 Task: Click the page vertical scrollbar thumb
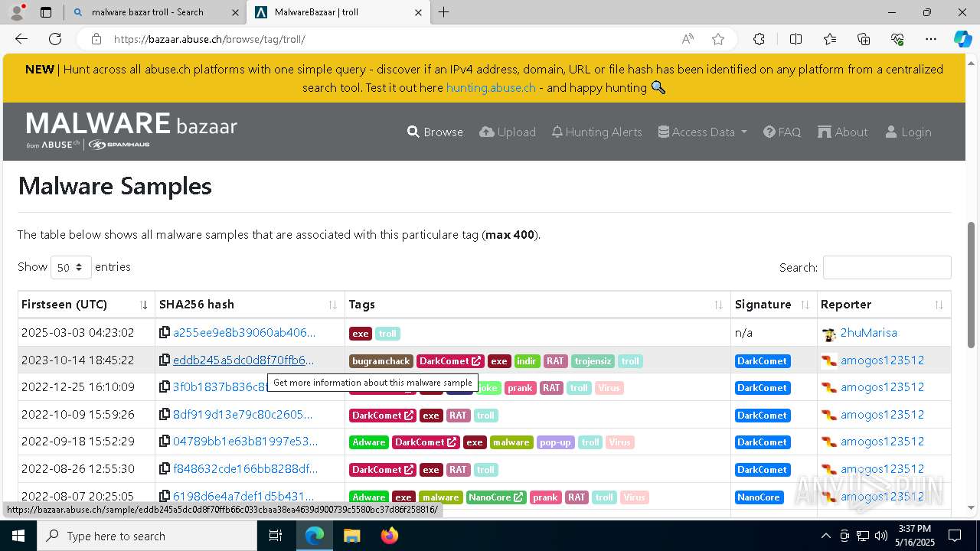[971, 285]
